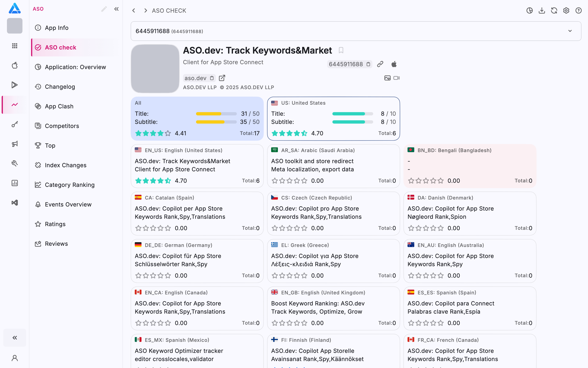This screenshot has width=588, height=368.
Task: Open the DE_DE: German (Germany) locale card
Action: click(197, 261)
